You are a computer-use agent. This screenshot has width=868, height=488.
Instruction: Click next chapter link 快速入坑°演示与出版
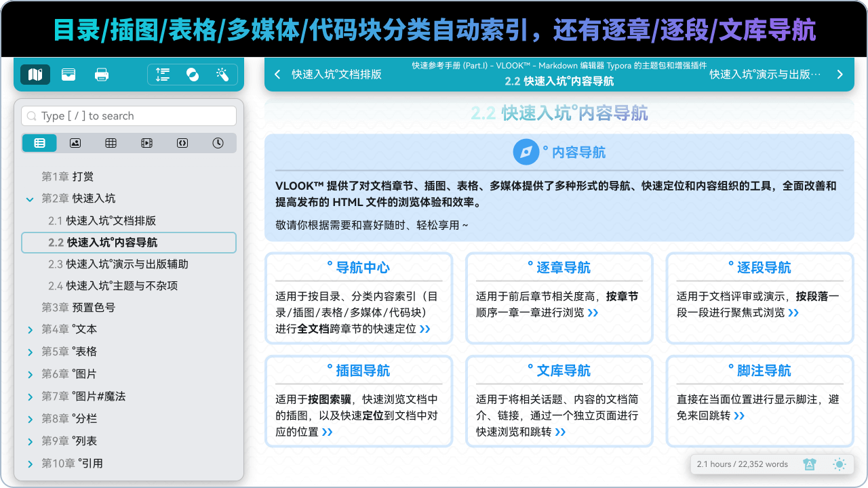click(x=766, y=75)
